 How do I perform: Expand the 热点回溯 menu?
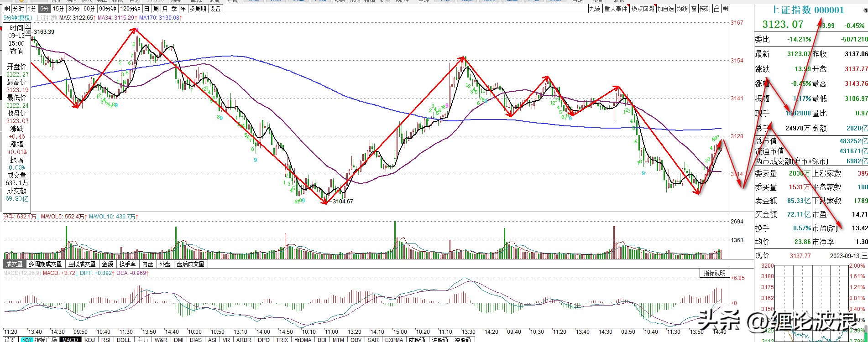[x=643, y=9]
